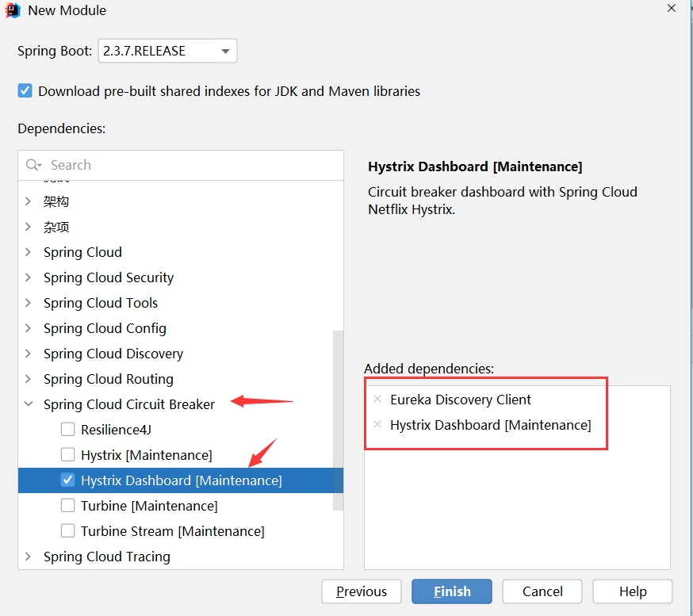Expand the Spring Cloud category

[x=28, y=252]
